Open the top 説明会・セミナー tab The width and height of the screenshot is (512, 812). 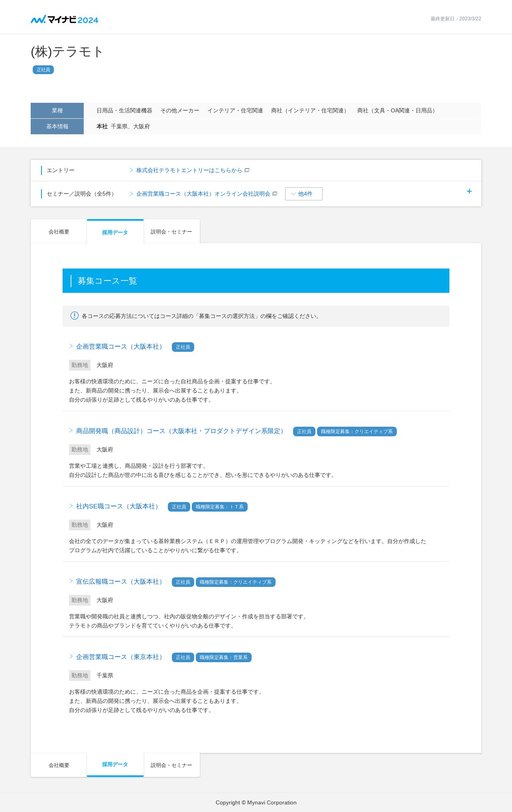coord(171,231)
